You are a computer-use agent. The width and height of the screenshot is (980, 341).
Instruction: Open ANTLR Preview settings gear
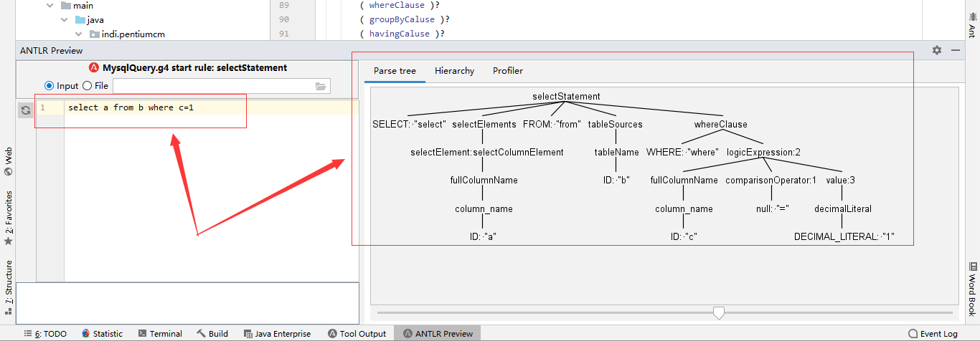coord(937,50)
